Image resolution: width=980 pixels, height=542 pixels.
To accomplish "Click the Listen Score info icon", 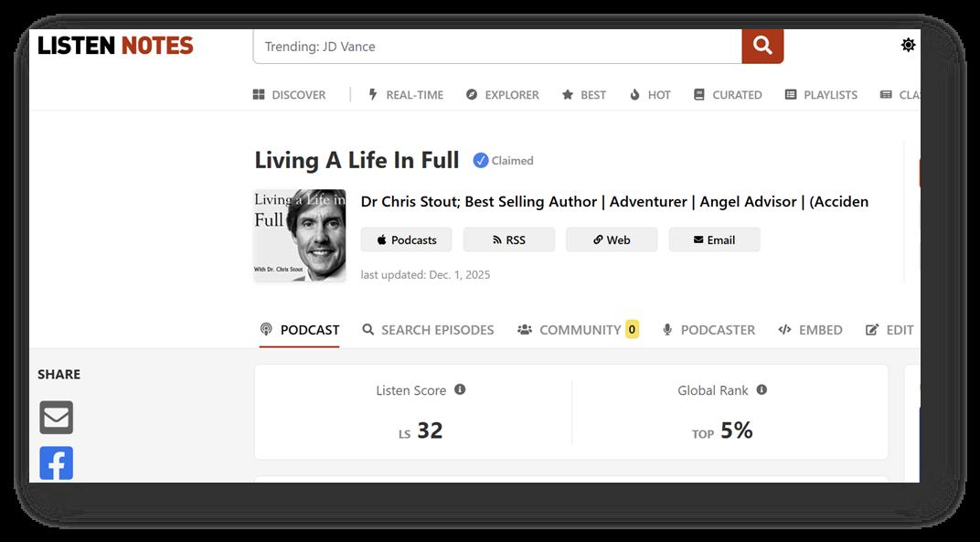I will click(460, 389).
